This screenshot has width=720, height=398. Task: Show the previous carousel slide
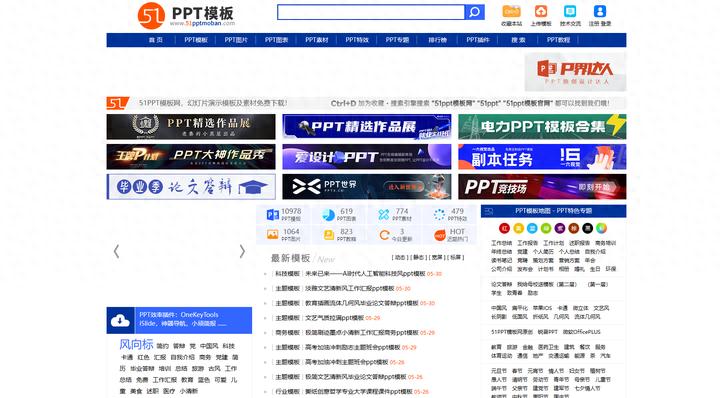coord(116,251)
